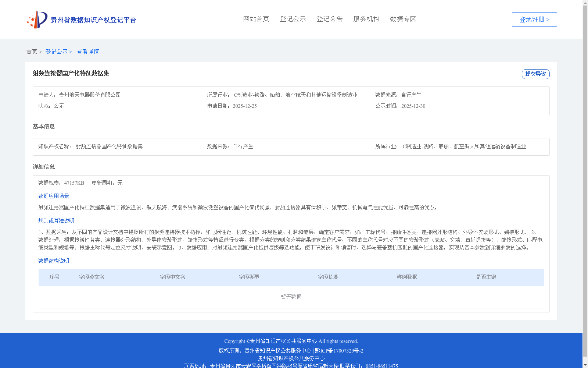Click 查看详情 breadcrumb
Screen dimensions: 588x368
click(88, 52)
